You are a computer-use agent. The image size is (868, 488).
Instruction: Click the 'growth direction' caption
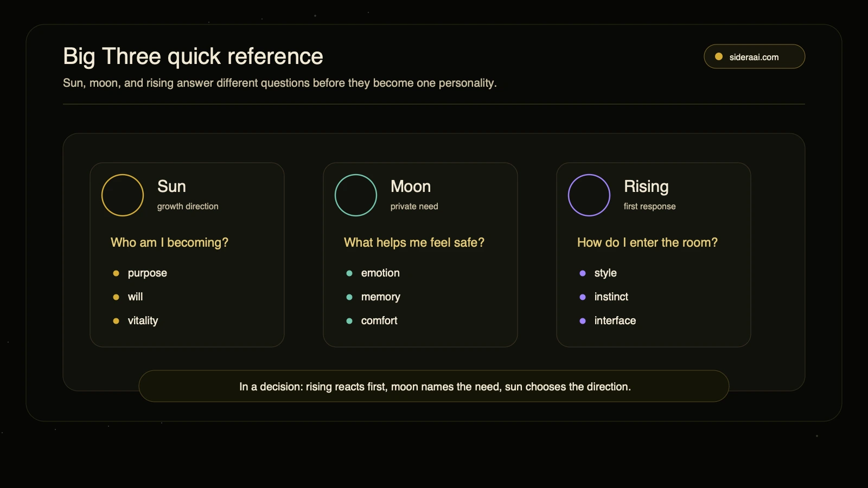pyautogui.click(x=188, y=207)
